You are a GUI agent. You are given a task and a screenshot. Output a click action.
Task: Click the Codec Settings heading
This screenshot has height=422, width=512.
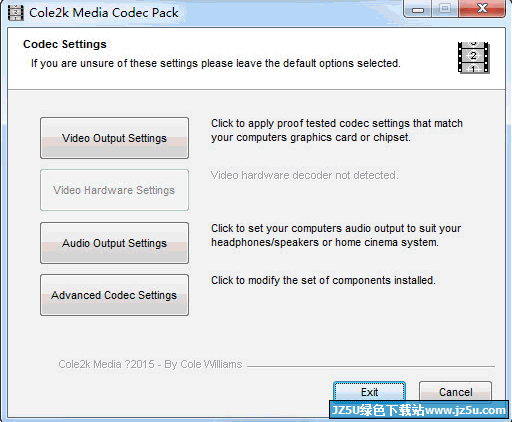tap(65, 44)
